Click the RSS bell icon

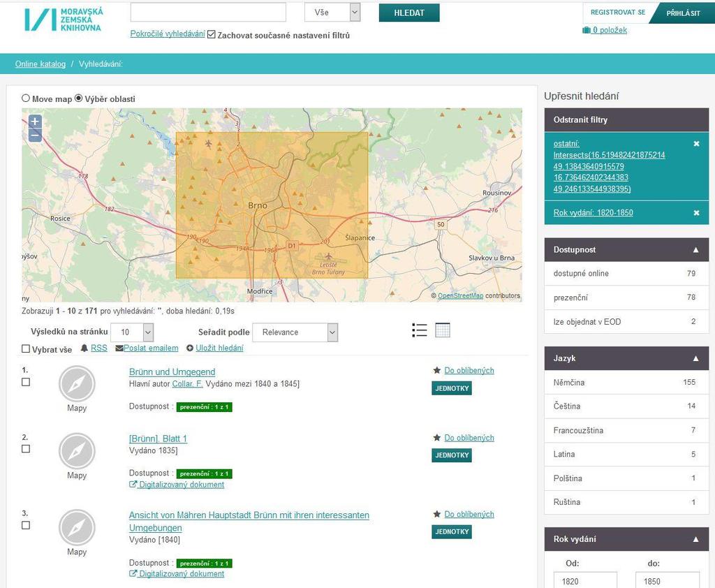coord(84,348)
